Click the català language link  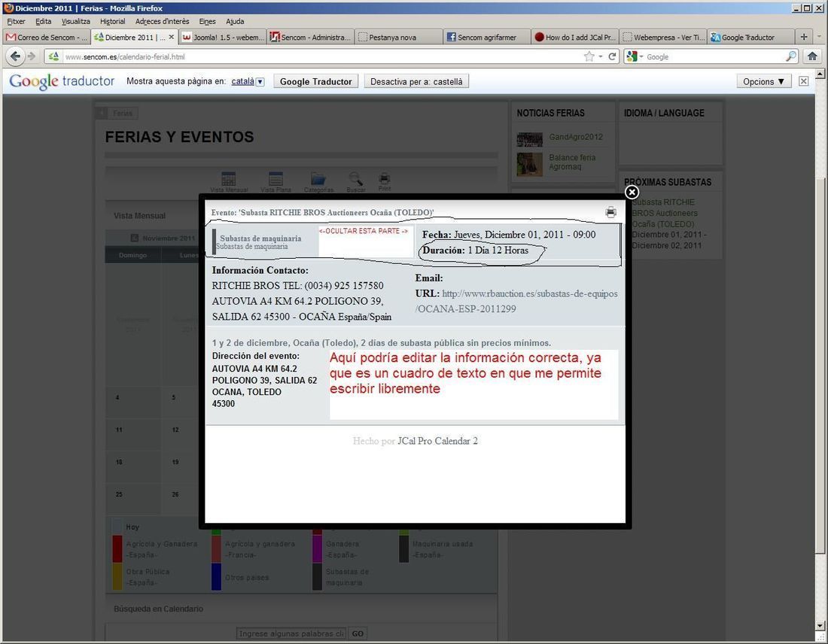pos(243,81)
